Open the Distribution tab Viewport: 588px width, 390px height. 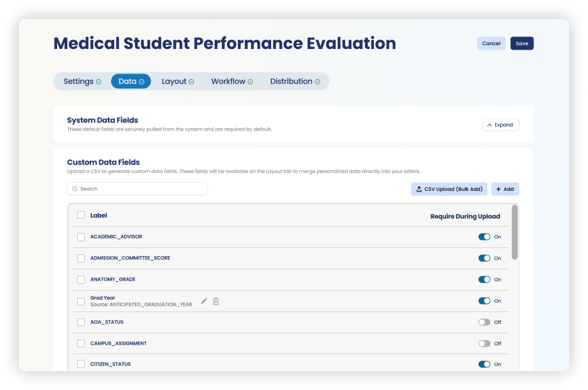click(291, 81)
